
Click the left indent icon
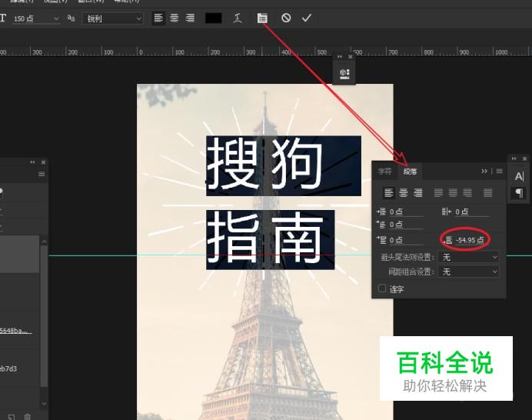381,212
